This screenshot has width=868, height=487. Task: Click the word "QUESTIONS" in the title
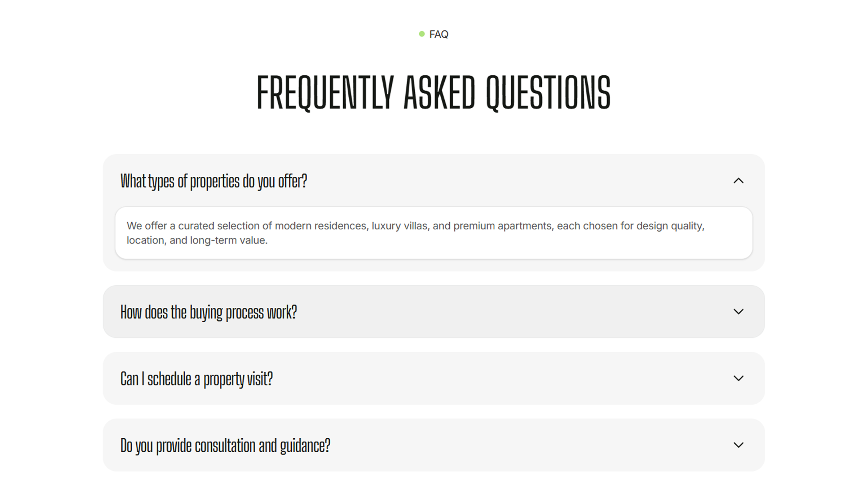point(548,92)
